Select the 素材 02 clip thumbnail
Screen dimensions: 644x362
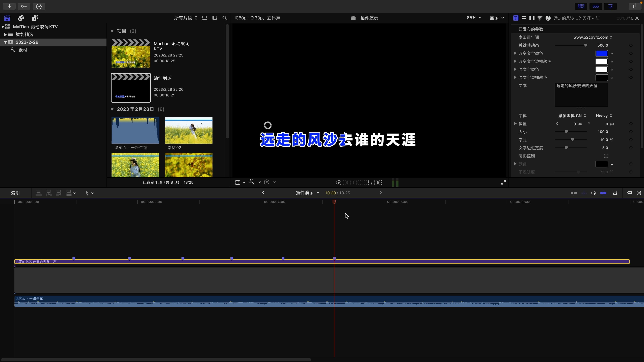pyautogui.click(x=189, y=130)
